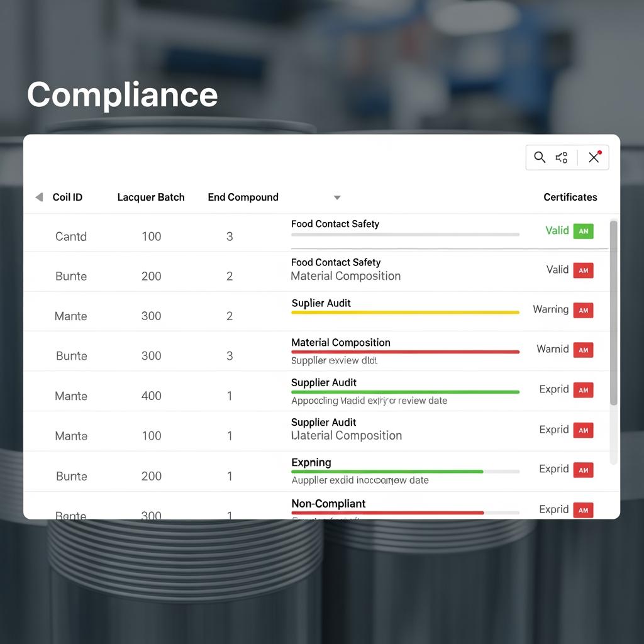Viewport: 644px width, 644px height.
Task: Click the search magnifier icon
Action: tap(540, 157)
